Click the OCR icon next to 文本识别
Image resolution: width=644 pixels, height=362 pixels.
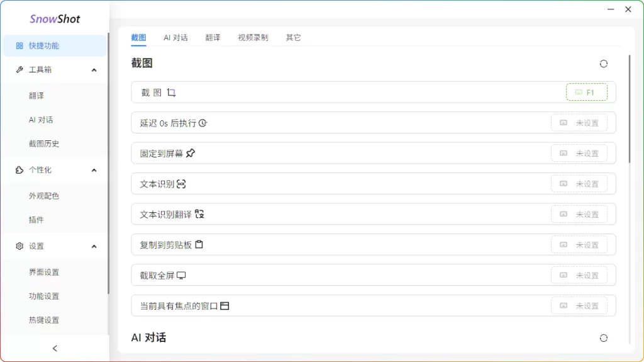181,184
